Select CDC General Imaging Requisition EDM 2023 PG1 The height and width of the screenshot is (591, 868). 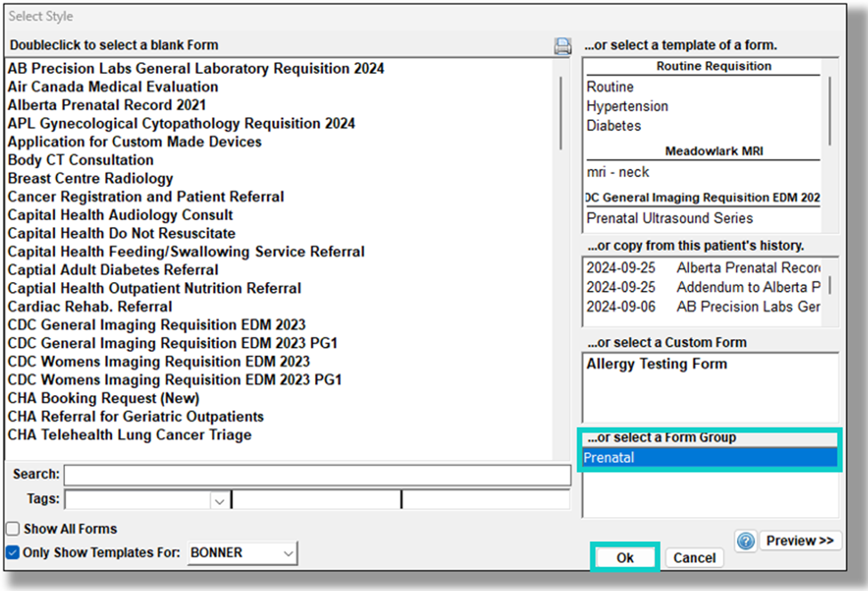[x=173, y=343]
